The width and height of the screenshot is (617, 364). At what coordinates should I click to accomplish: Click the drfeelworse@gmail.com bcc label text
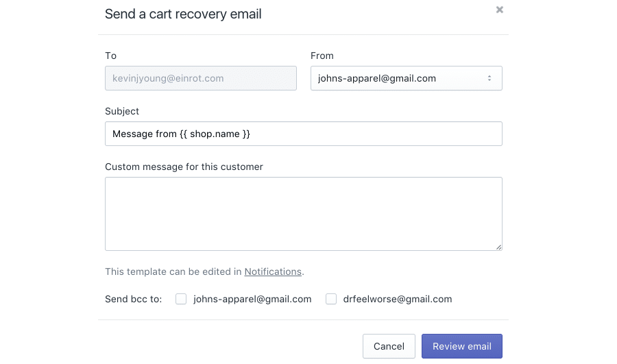pos(398,299)
